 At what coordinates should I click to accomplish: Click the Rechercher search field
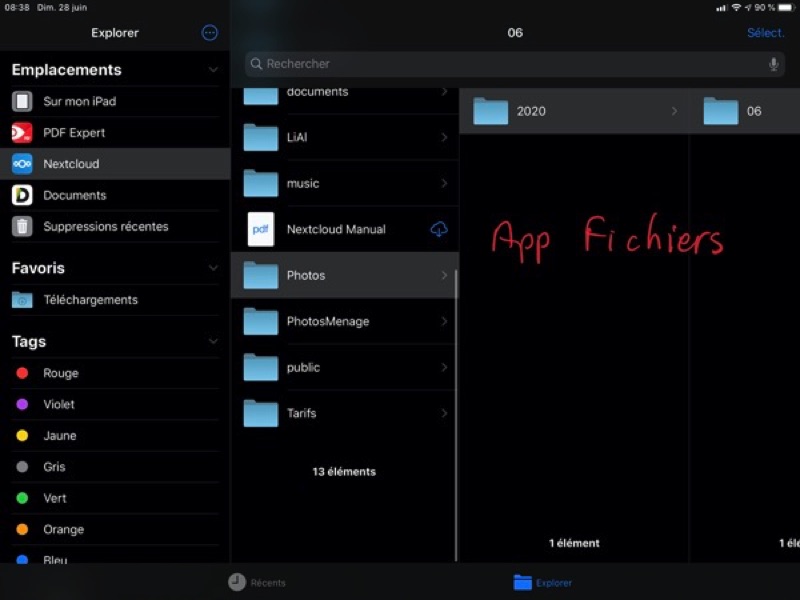tap(500, 64)
